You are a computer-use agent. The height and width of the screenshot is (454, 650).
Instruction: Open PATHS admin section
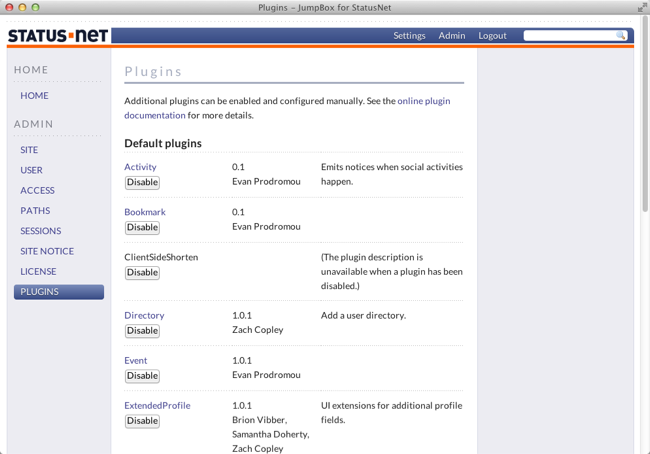click(35, 211)
